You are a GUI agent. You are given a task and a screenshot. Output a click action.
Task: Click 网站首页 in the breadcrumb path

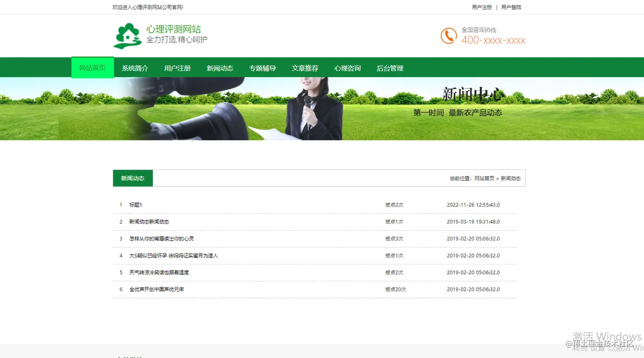click(484, 178)
